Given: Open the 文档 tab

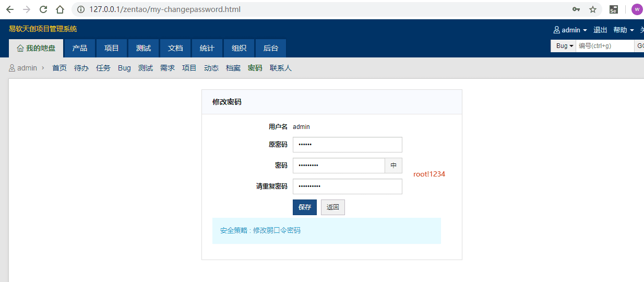Looking at the screenshot, I should (x=175, y=48).
